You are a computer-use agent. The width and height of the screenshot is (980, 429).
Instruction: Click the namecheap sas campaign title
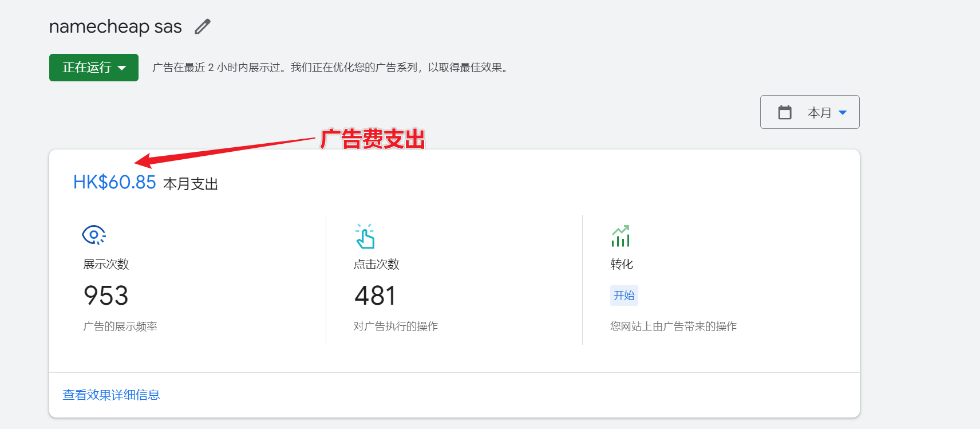tap(116, 26)
